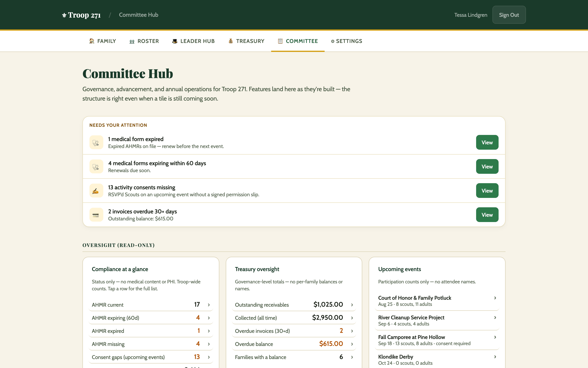Click the Troop 271 fleur-de-lis logo
The height and width of the screenshot is (368, 588).
(64, 15)
